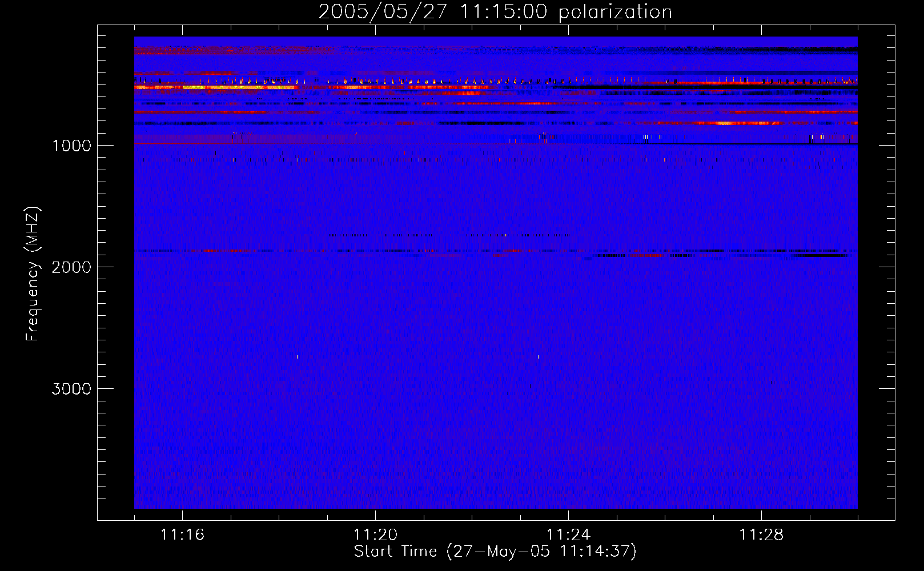This screenshot has height=571, width=924.
Task: Click the plot title '2005/05/27 11:15:00 polarization'
Action: pyautogui.click(x=495, y=12)
